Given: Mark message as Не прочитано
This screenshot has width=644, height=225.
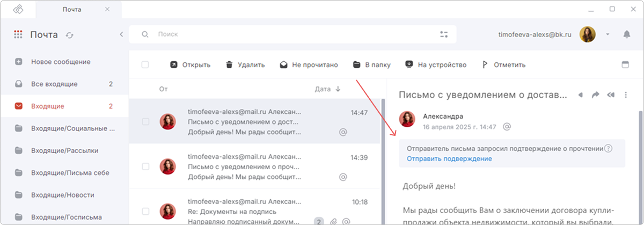Looking at the screenshot, I should point(309,65).
